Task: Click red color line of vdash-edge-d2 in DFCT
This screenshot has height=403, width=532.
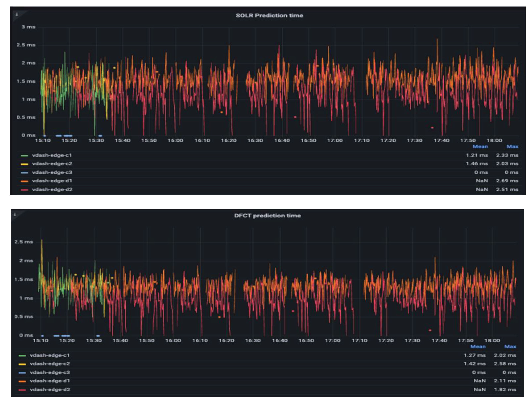Action: [22, 390]
